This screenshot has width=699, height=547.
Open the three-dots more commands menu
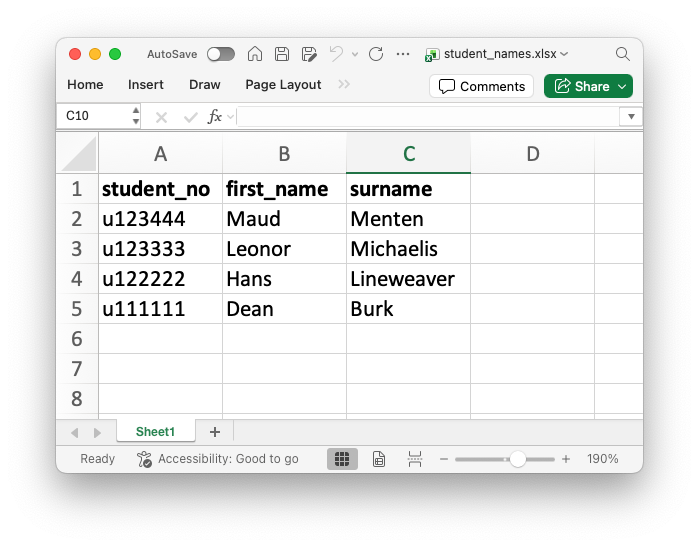tap(403, 54)
